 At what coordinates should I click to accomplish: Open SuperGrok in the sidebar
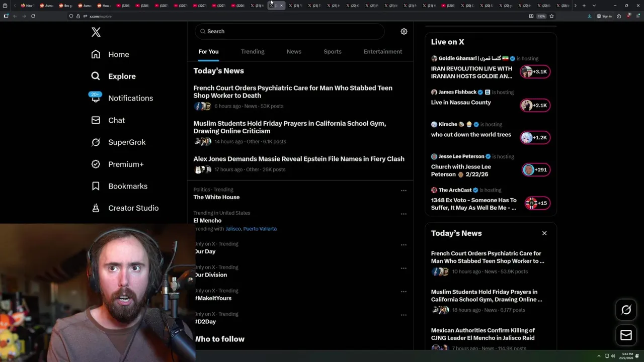[118, 142]
